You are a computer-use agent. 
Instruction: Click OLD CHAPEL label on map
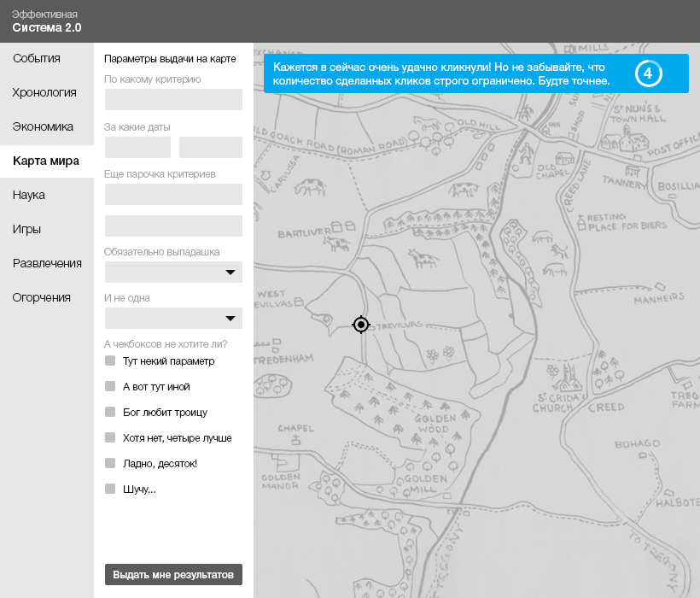[x=552, y=171]
